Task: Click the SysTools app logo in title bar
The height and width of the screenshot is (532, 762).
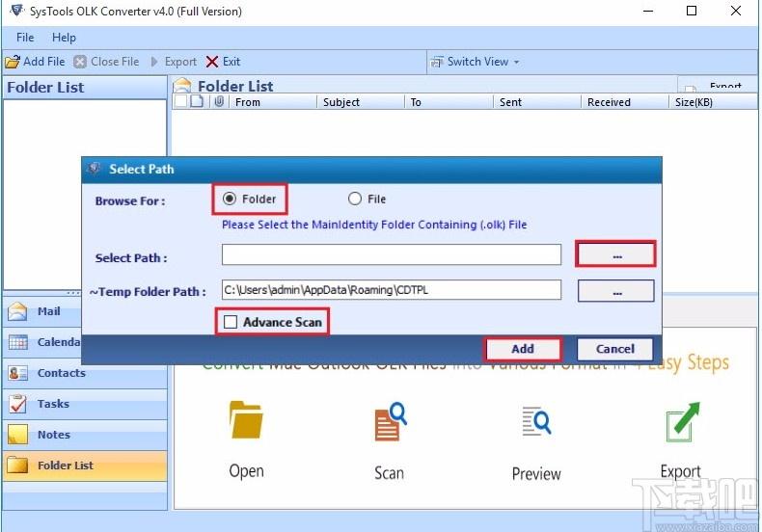Action: pyautogui.click(x=16, y=11)
